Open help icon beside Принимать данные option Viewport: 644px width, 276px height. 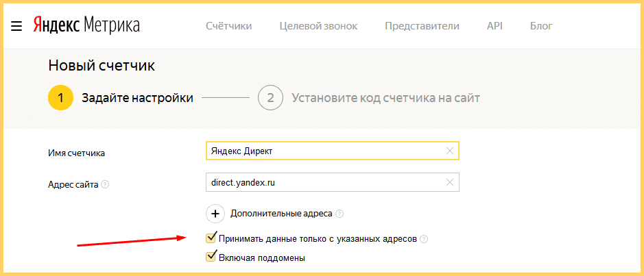click(424, 239)
